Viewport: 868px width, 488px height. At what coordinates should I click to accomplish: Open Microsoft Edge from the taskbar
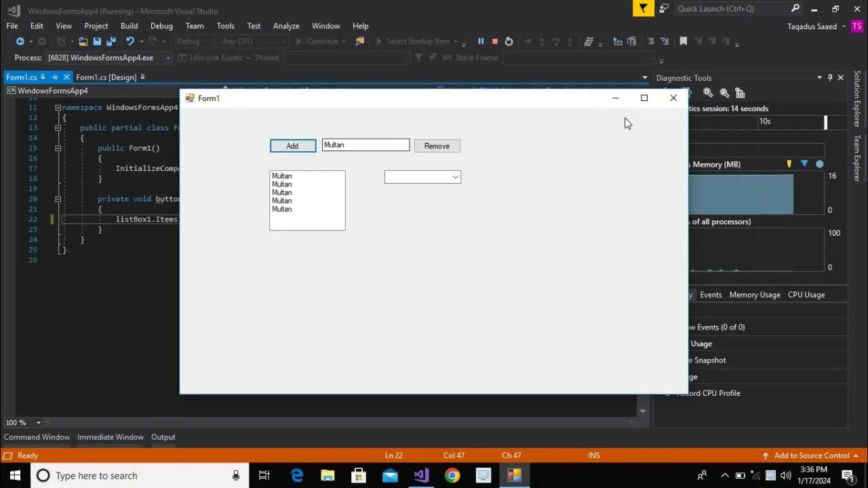point(297,475)
